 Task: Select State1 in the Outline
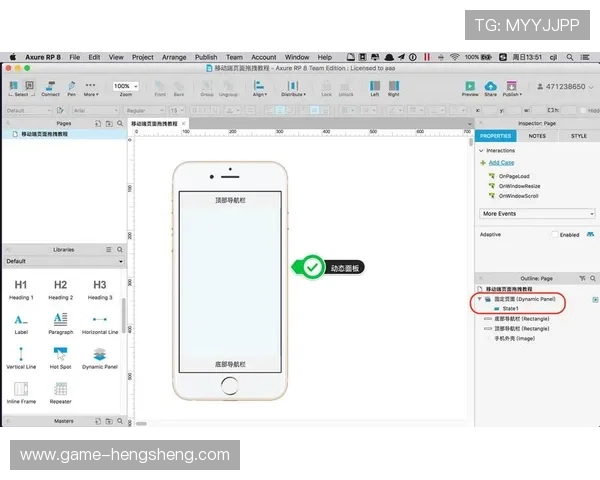[510, 309]
